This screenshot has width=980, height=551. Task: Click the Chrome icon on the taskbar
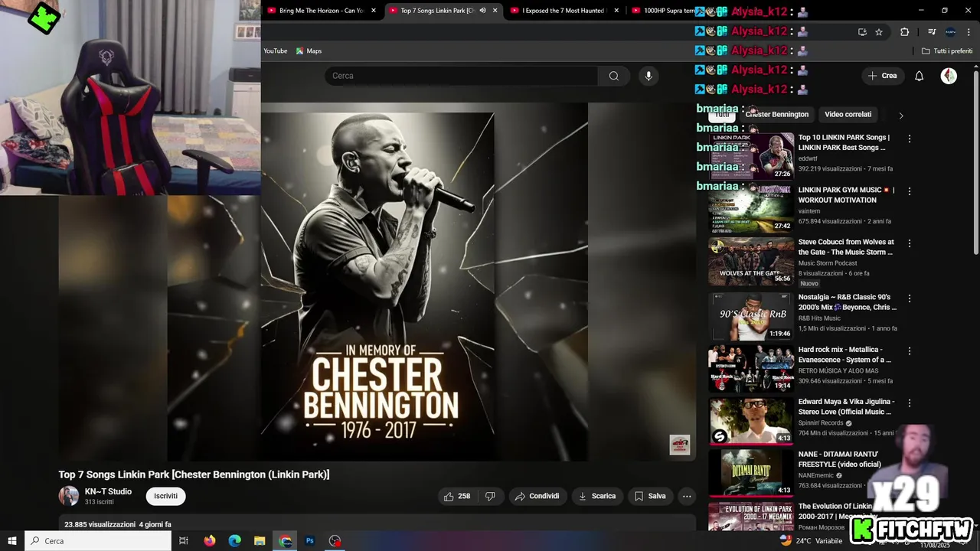[285, 541]
